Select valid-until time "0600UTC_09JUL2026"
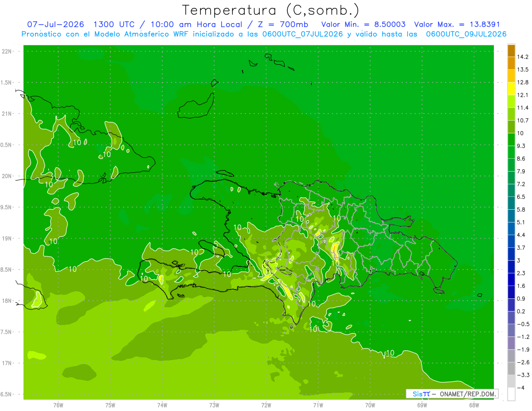 tap(466, 34)
